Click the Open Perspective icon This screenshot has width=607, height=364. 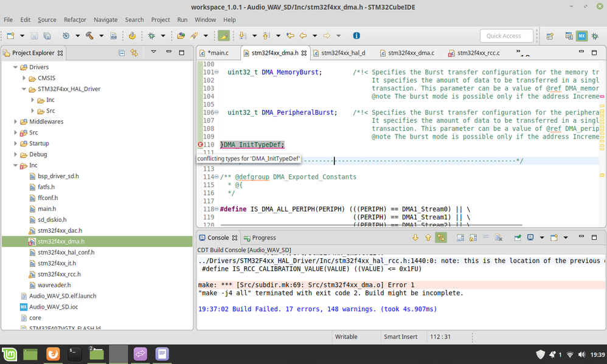click(x=550, y=36)
